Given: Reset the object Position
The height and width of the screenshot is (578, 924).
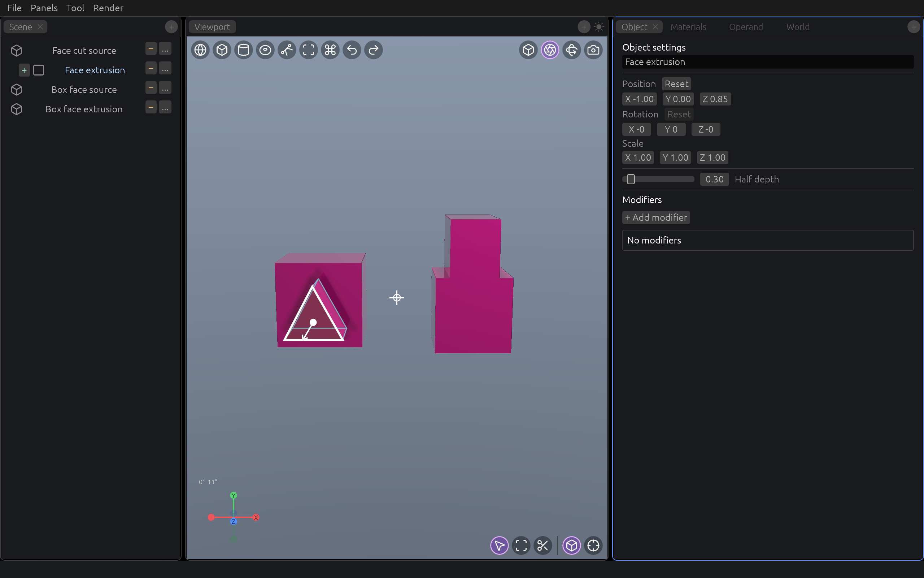Looking at the screenshot, I should [x=676, y=84].
